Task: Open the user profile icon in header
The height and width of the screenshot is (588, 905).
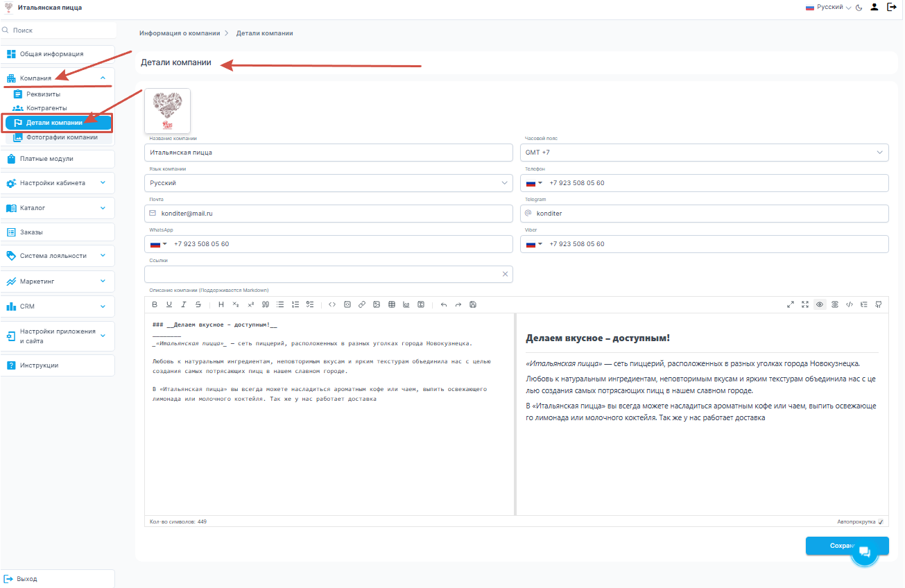Action: (874, 8)
